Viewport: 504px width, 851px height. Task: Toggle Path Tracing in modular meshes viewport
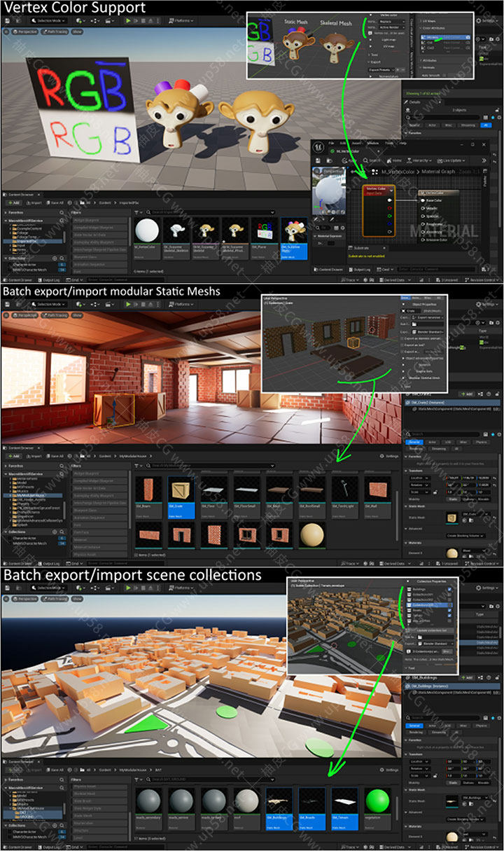[55, 315]
